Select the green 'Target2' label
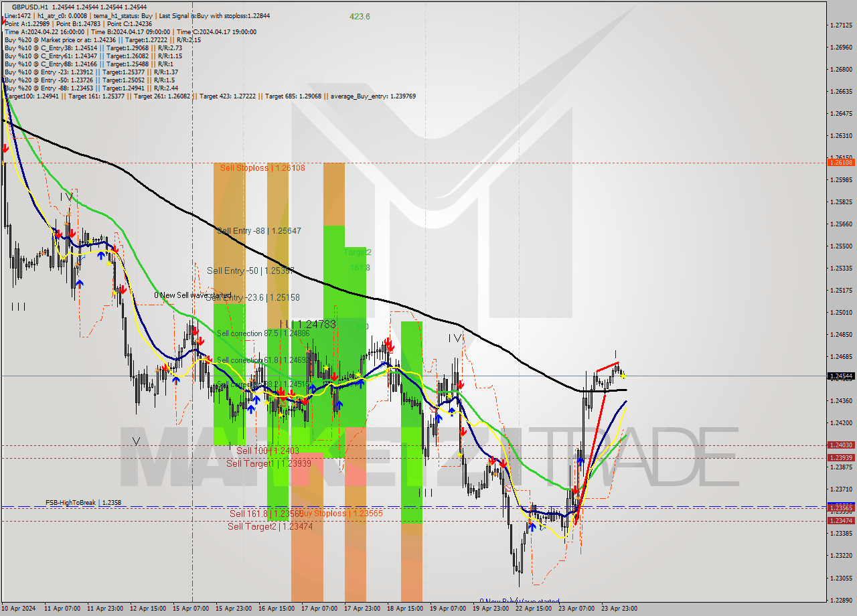 click(x=357, y=252)
